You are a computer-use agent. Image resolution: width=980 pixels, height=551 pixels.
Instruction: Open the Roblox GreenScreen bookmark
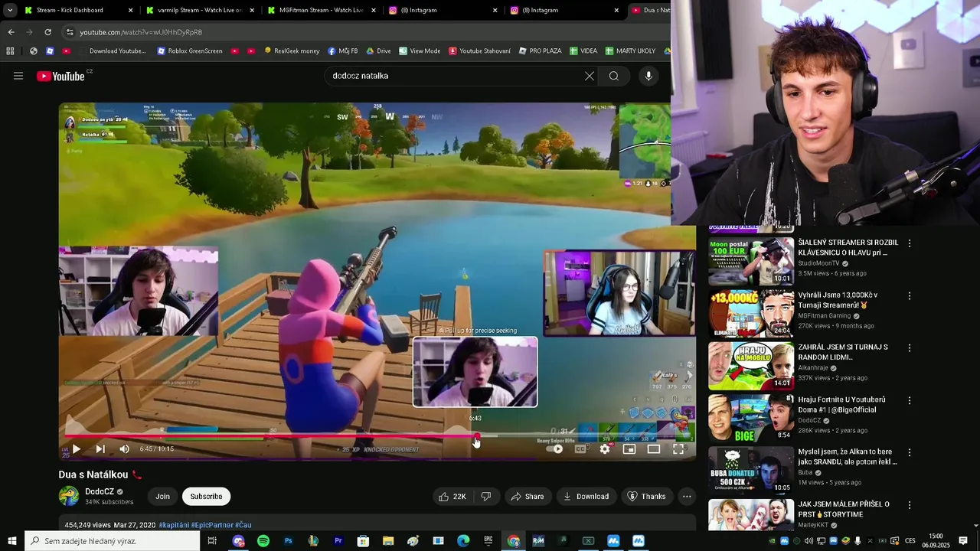pyautogui.click(x=190, y=51)
